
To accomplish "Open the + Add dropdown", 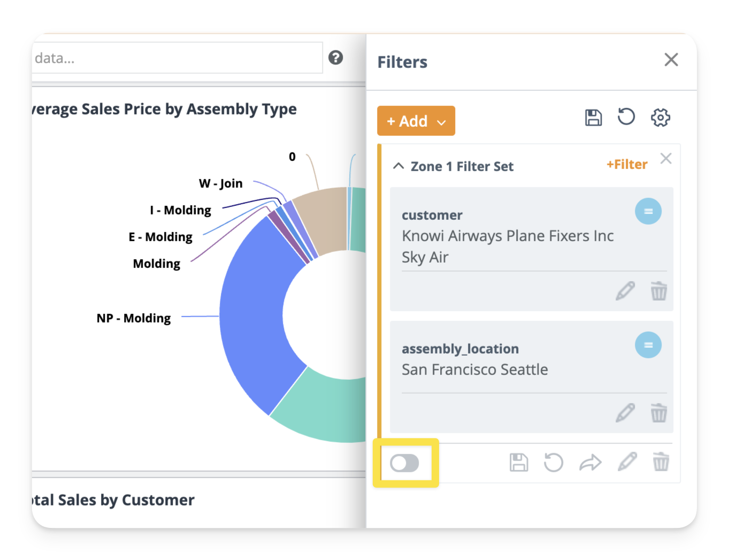I will tap(416, 121).
